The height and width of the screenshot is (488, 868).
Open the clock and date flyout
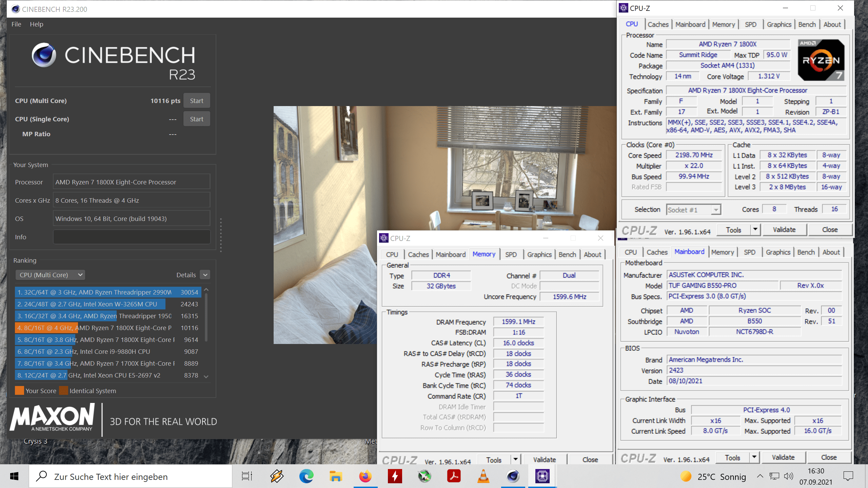point(816,476)
